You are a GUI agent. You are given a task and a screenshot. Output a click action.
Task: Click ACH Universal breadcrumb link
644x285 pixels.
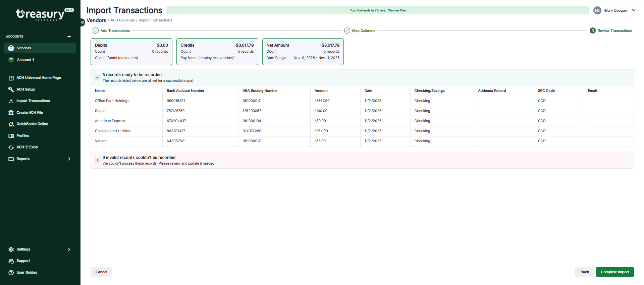[122, 20]
